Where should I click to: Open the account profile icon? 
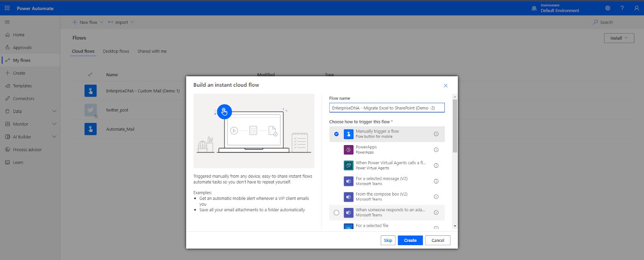637,8
